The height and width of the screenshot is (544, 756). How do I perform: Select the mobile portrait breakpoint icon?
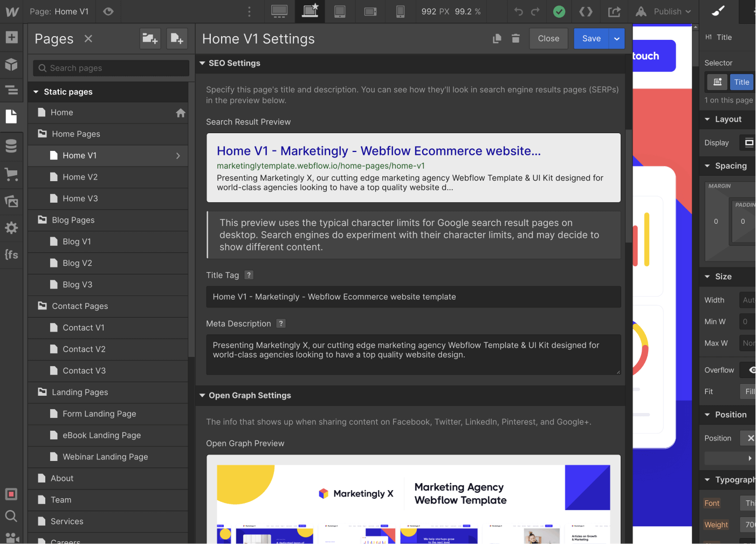click(401, 11)
